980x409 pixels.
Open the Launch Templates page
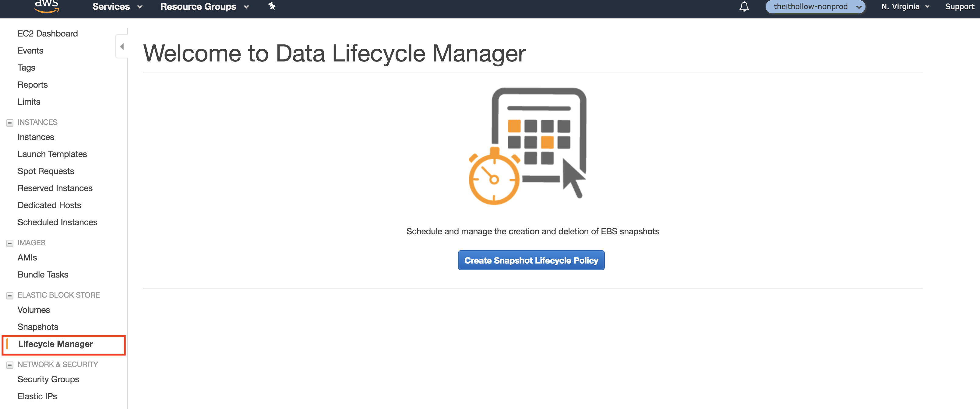[x=52, y=154]
